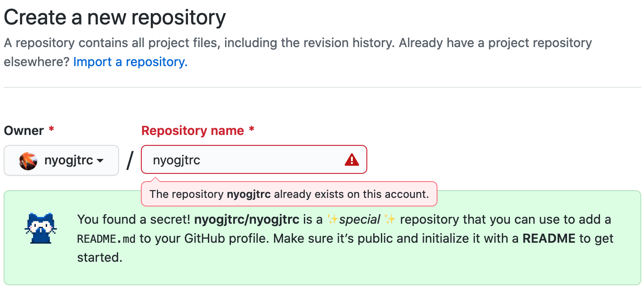Viewport: 644px width, 288px height.
Task: Click the pixel Octocat mascot icon
Action: click(40, 228)
